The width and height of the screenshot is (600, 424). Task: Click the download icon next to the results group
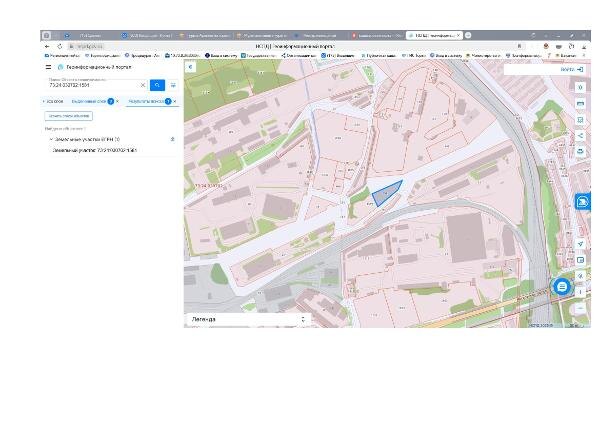(173, 139)
